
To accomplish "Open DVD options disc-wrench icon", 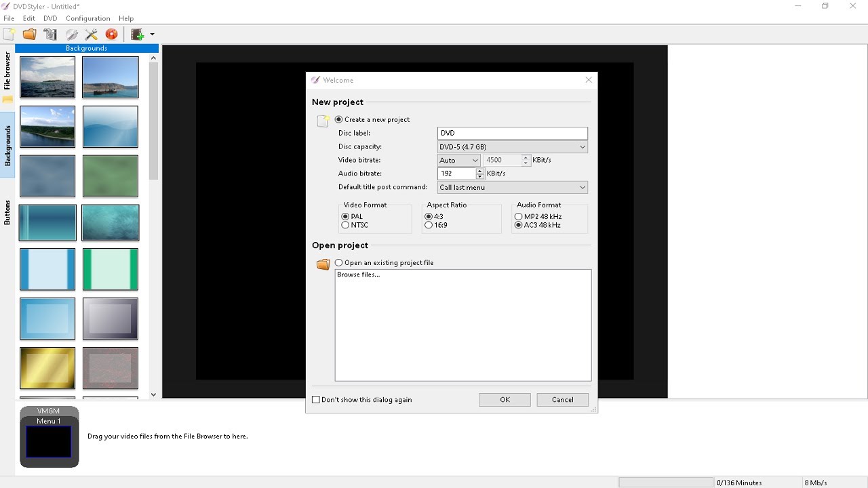I will click(x=71, y=34).
